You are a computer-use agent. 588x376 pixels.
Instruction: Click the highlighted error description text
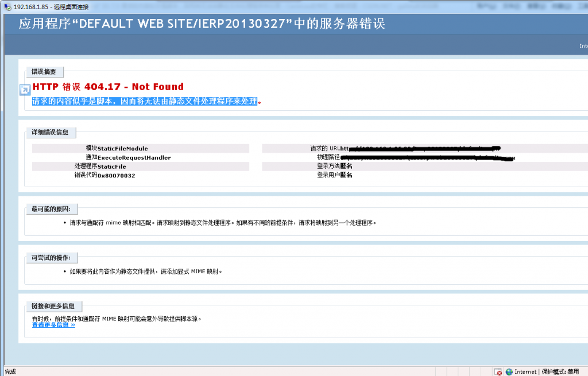144,101
